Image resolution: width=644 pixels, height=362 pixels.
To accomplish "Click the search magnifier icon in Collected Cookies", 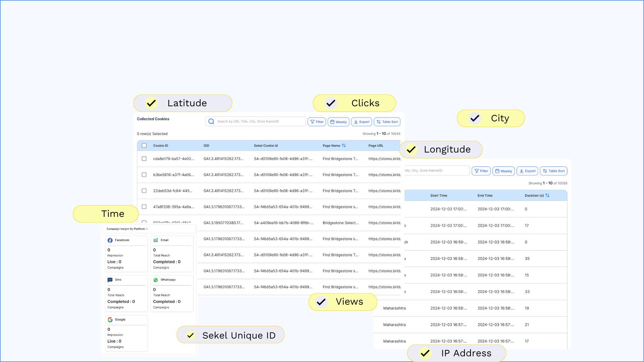I will 211,122.
